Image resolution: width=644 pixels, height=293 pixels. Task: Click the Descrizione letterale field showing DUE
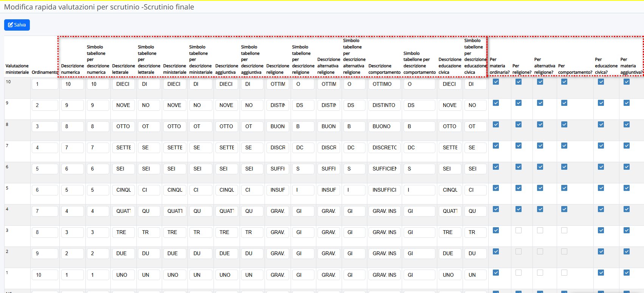(x=124, y=253)
